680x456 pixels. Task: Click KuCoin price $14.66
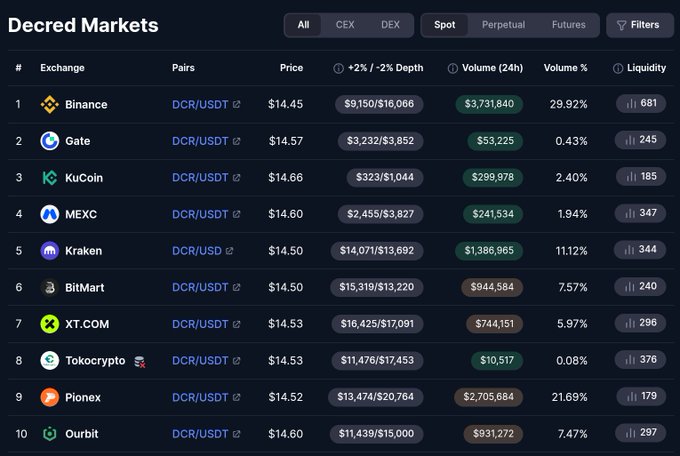click(x=285, y=177)
